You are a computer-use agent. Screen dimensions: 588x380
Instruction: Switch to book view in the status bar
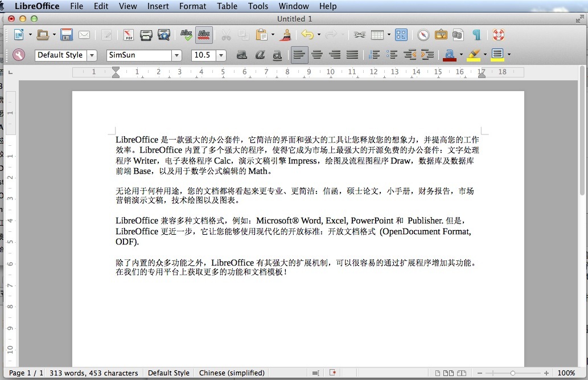(x=462, y=373)
